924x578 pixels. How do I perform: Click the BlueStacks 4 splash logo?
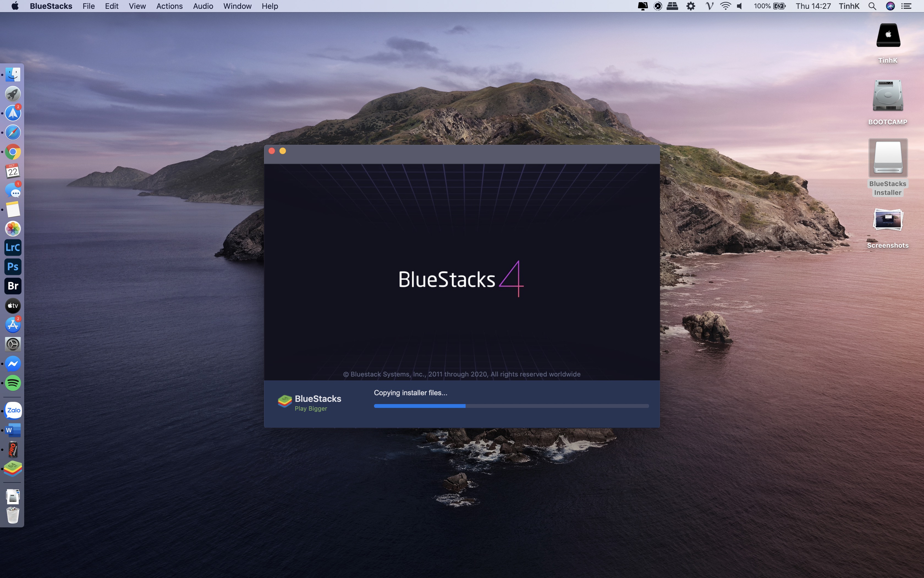[461, 279]
